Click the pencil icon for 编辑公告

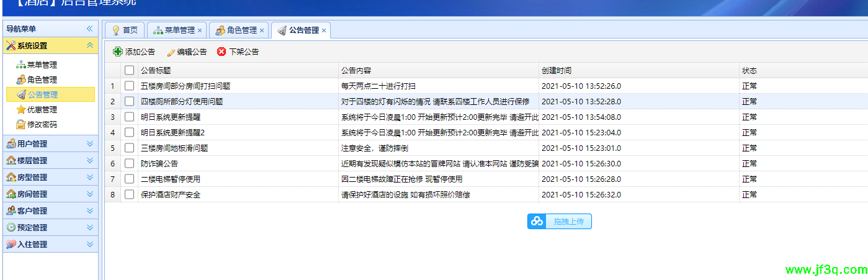point(171,52)
